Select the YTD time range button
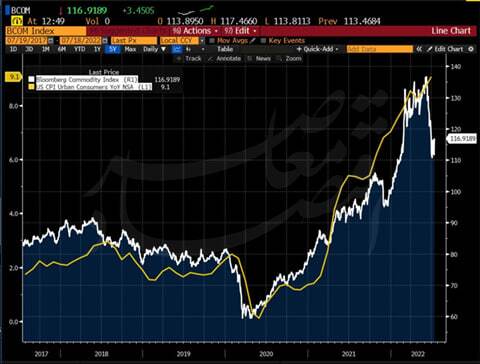The width and height of the screenshot is (480, 364). (x=79, y=49)
